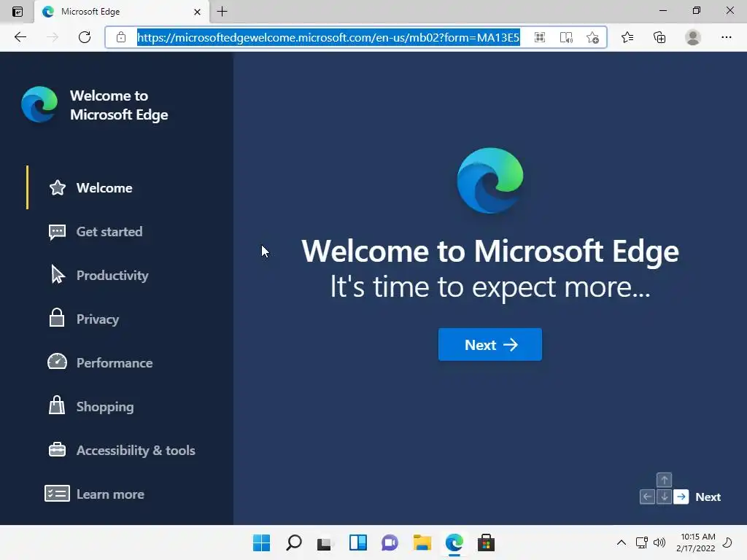This screenshot has height=560, width=747.
Task: Click the notification moon icon
Action: point(727,542)
